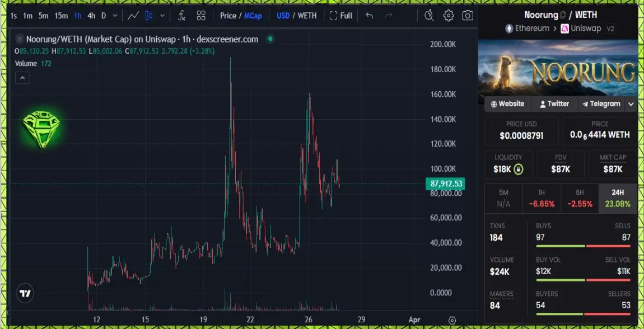Click the Apr date label on time axis
This screenshot has width=644, height=329.
click(414, 320)
